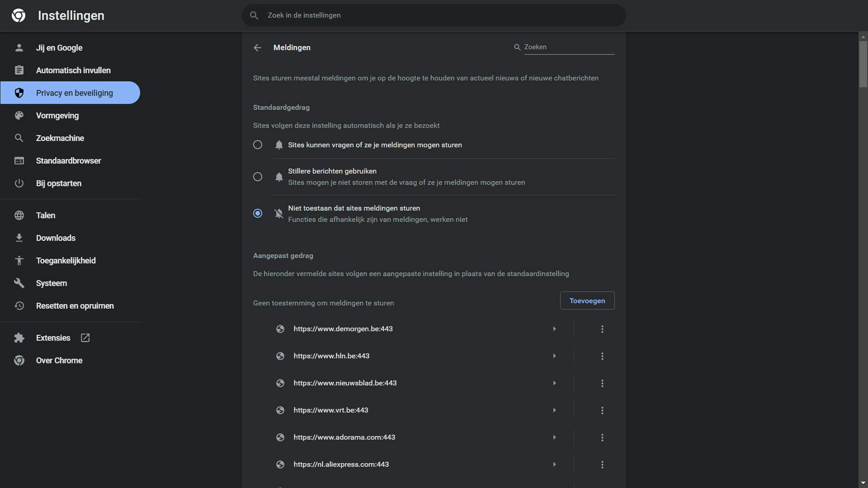Expand details arrow for demorgen.be
868x488 pixels.
[554, 329]
